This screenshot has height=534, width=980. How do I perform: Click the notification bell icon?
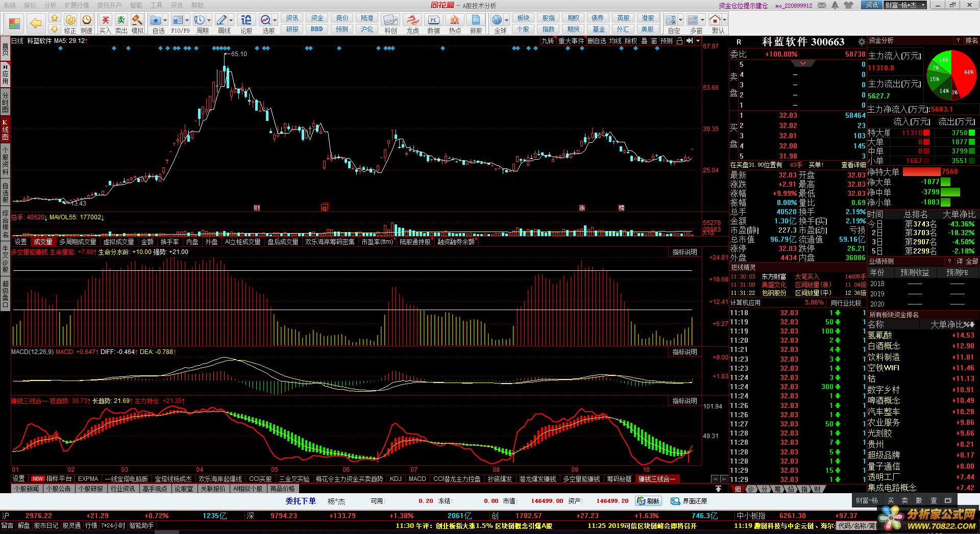[835, 5]
